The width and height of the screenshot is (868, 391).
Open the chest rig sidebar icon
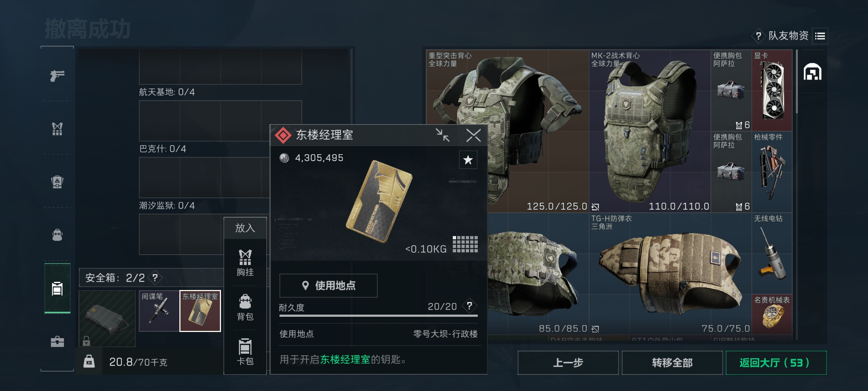coord(57,129)
